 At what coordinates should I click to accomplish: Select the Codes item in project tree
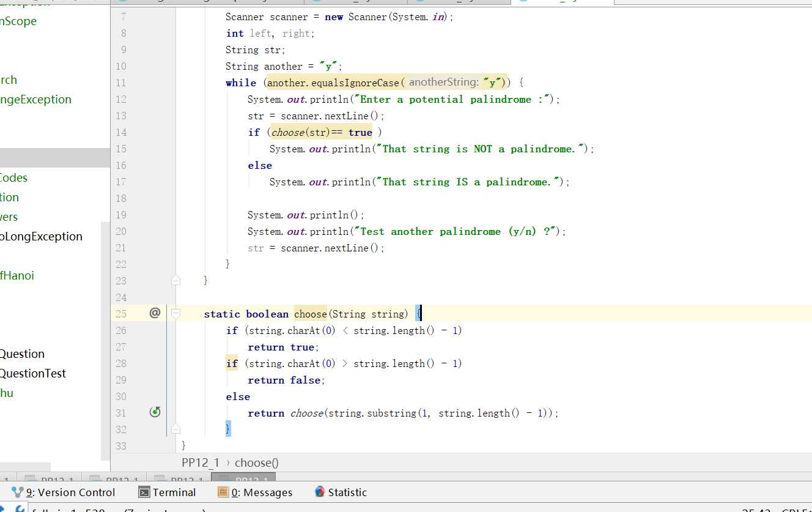[x=13, y=177]
